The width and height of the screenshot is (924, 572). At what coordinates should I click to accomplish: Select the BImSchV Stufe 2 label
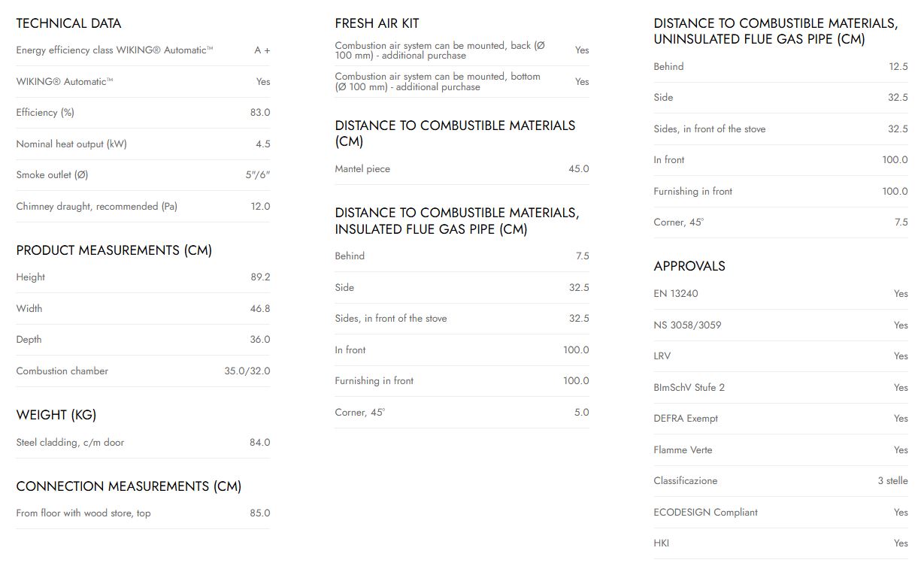pos(689,388)
